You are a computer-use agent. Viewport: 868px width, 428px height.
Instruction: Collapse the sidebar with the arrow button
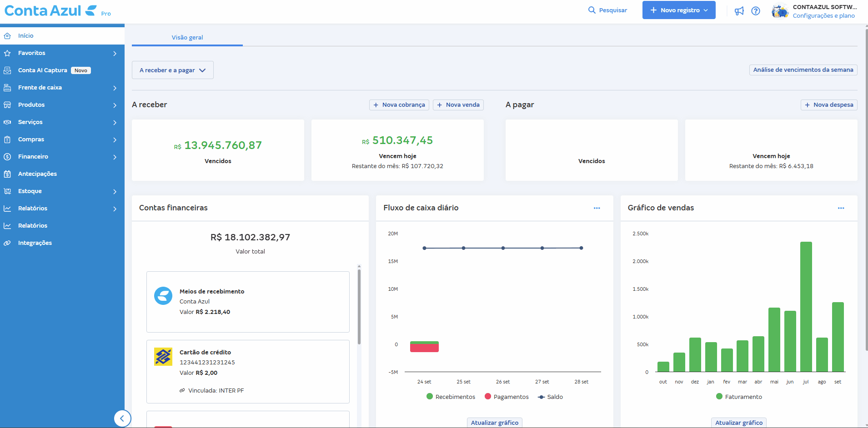coord(122,418)
